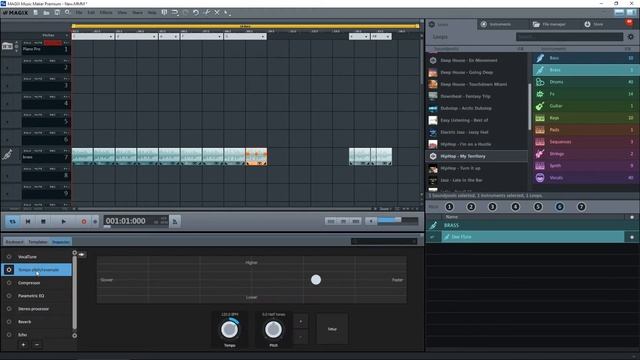Enable the Parametric EQ power toggle
This screenshot has width=640, height=360.
(9, 296)
